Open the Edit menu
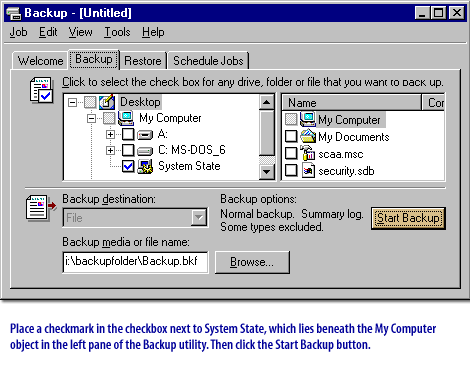 click(x=48, y=32)
